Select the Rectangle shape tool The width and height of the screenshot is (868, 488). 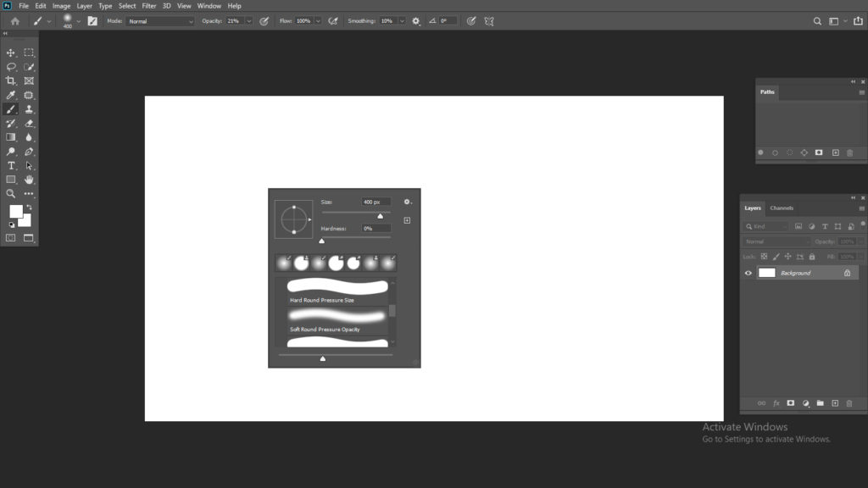click(10, 180)
